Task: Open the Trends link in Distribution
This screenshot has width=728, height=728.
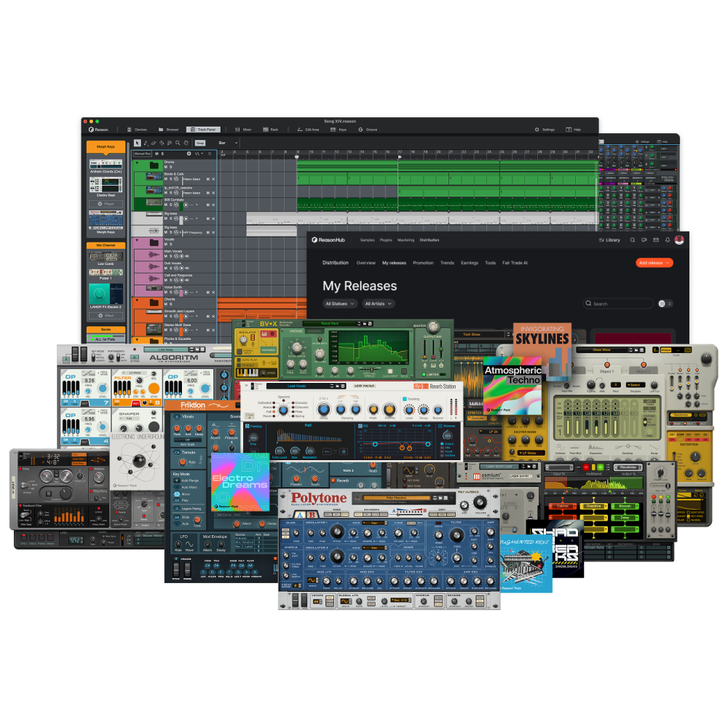Action: 447,263
